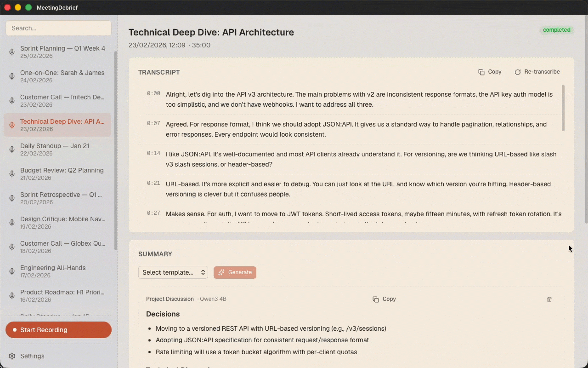Screen dimensions: 588x368
Task: Click the 0:14 transcript timestamp
Action: pos(153,153)
